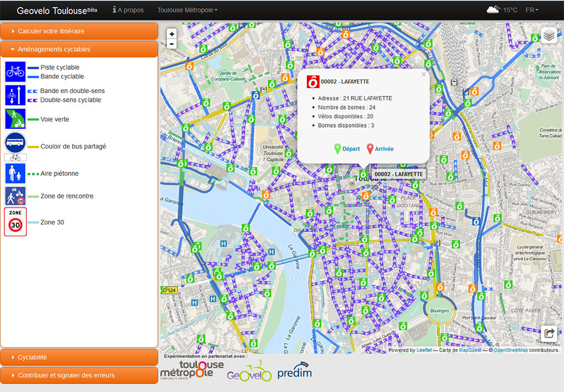This screenshot has width=564, height=392.
Task: Click the bus lane shared sign icon
Action: 15,143
